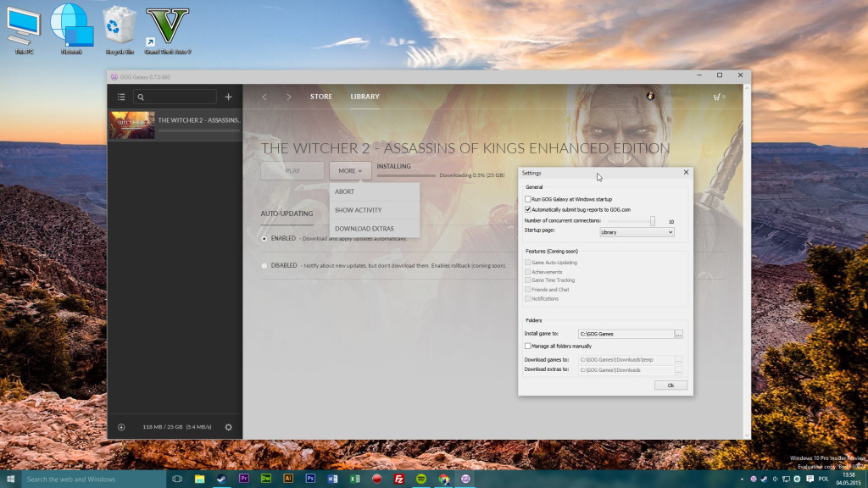Browse for the Install game to folder
Image resolution: width=868 pixels, height=488 pixels.
click(679, 335)
